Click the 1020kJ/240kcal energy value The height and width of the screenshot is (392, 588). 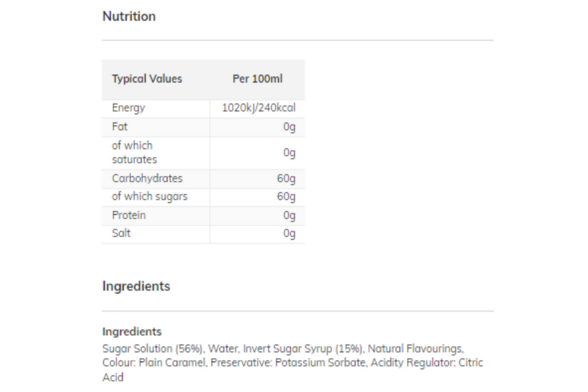pyautogui.click(x=259, y=108)
